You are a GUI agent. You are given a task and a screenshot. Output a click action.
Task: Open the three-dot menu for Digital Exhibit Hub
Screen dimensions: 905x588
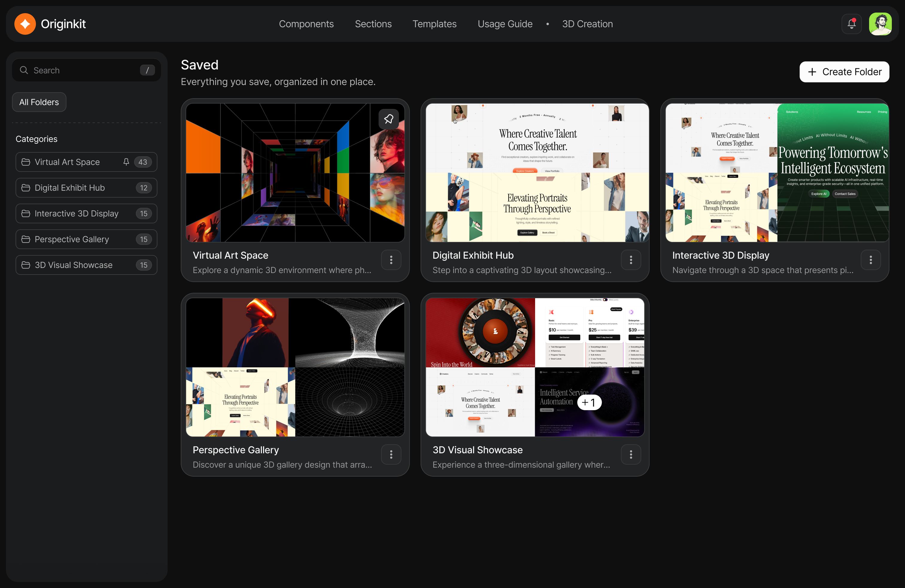pos(631,260)
